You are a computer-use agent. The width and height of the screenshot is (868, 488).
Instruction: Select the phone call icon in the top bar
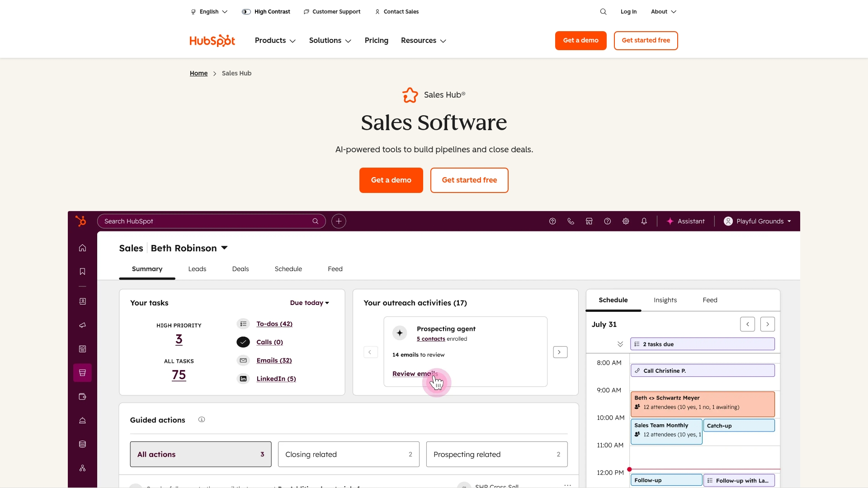571,221
